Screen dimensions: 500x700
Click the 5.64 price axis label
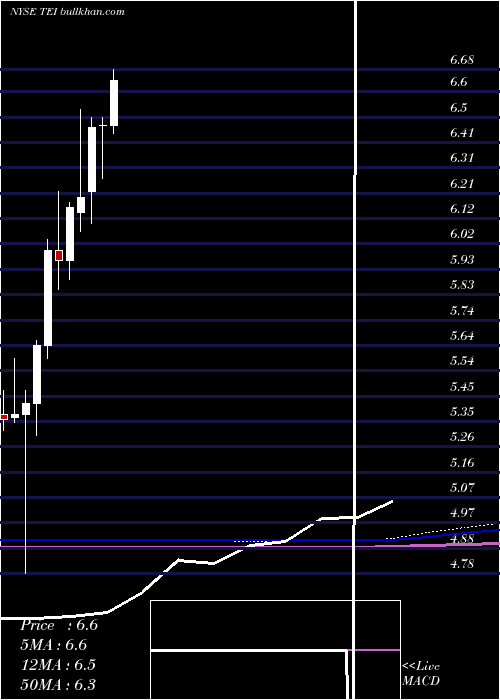(x=462, y=335)
